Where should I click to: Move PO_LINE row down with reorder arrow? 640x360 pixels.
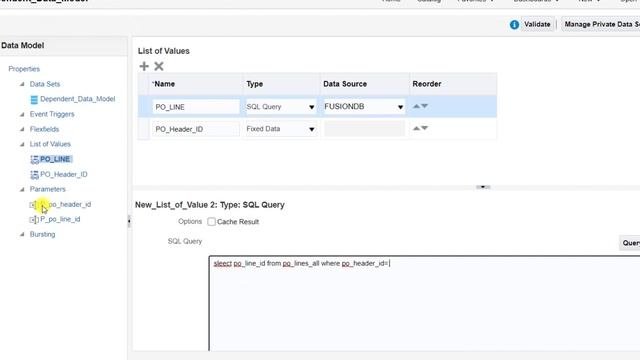424,106
